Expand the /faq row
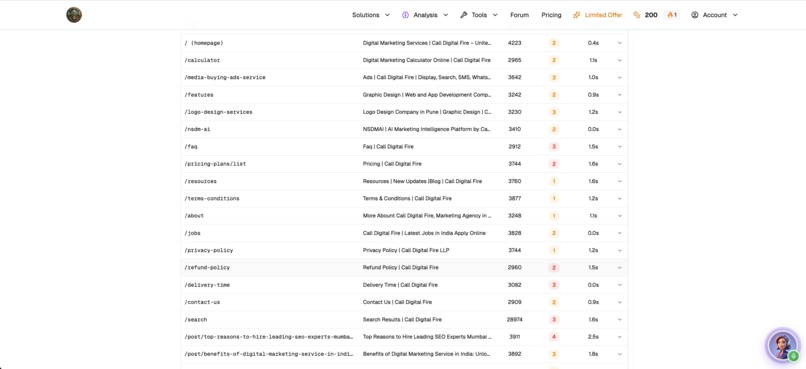This screenshot has width=806, height=369. 619,147
